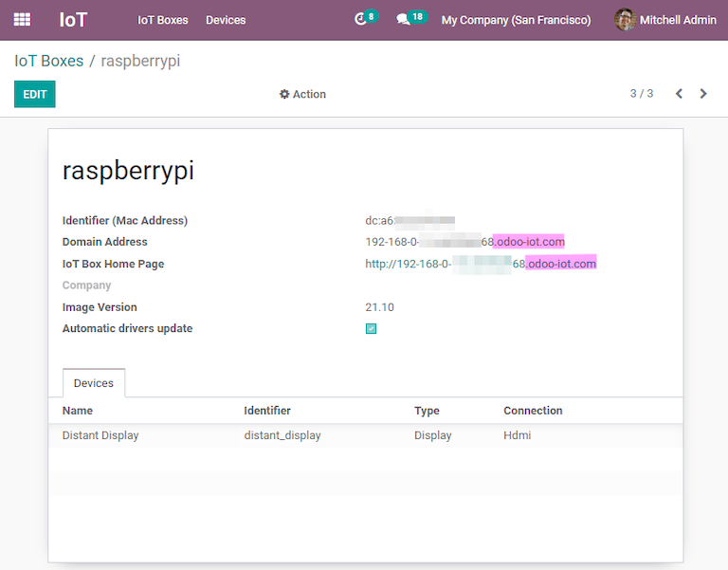The height and width of the screenshot is (570, 728).
Task: Open the IoT Boxes menu
Action: 162,20
